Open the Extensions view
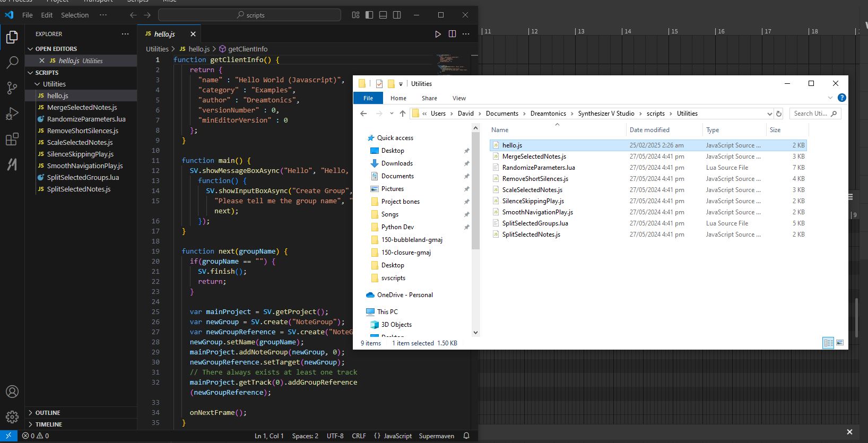868x443 pixels. [x=12, y=140]
